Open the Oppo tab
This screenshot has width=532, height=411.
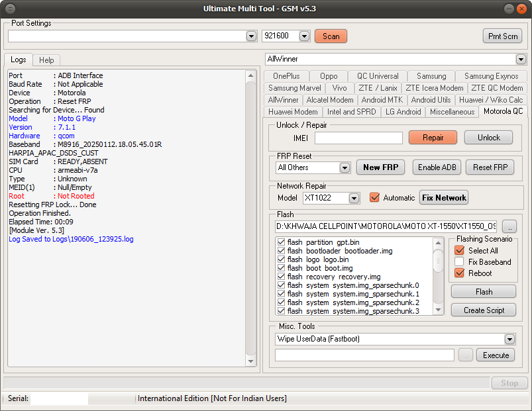pos(329,76)
